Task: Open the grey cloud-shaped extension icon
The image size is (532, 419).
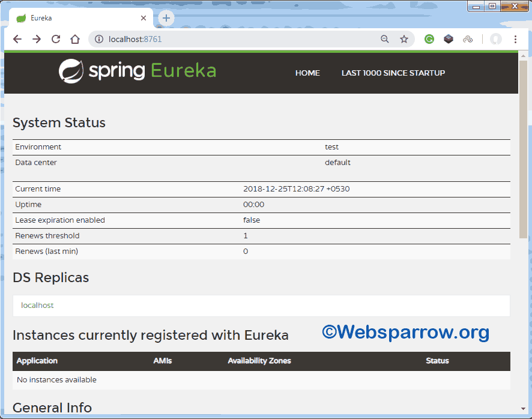Action: coord(468,40)
